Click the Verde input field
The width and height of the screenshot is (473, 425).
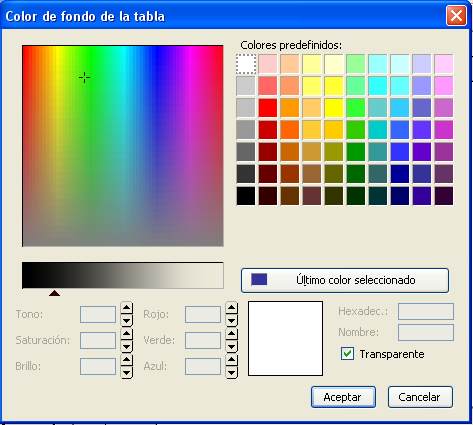click(203, 340)
